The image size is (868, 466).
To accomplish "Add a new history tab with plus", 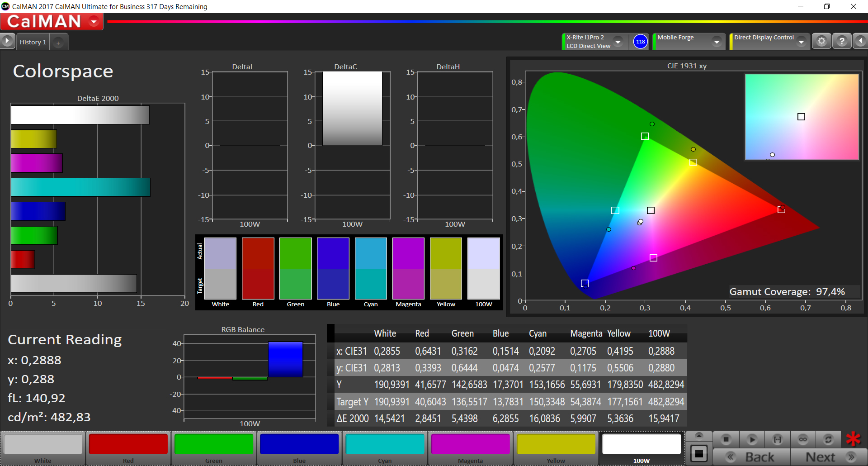I will (x=58, y=43).
